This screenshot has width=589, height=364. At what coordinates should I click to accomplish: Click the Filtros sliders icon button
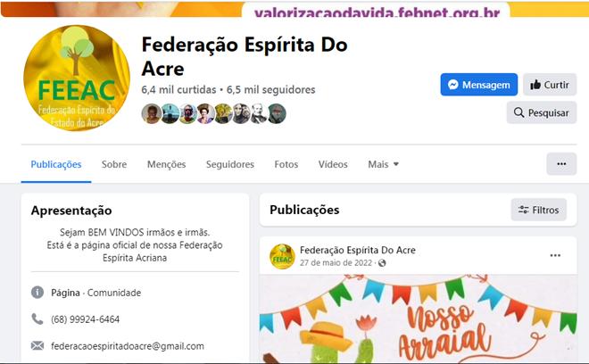tap(538, 210)
